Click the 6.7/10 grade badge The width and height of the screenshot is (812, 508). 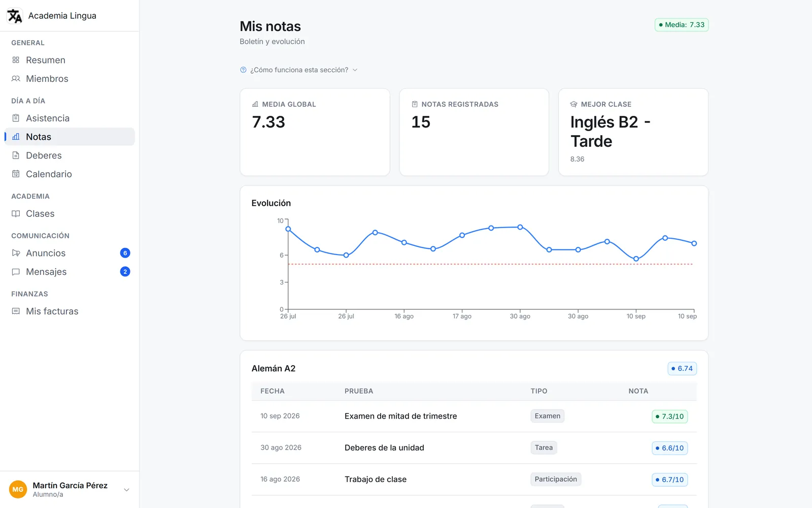click(670, 480)
